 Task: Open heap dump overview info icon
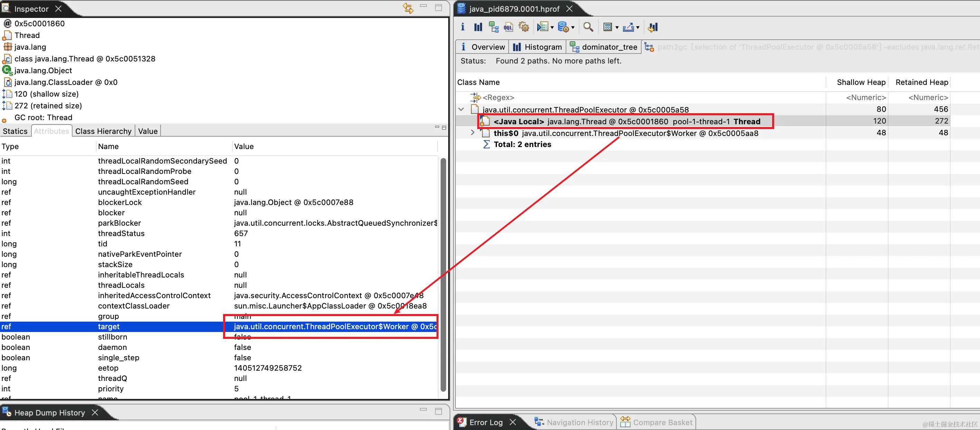tap(463, 27)
